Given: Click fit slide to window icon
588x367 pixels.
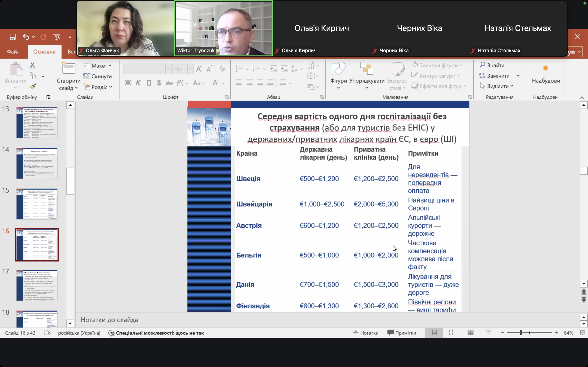Looking at the screenshot, I should (x=582, y=333).
